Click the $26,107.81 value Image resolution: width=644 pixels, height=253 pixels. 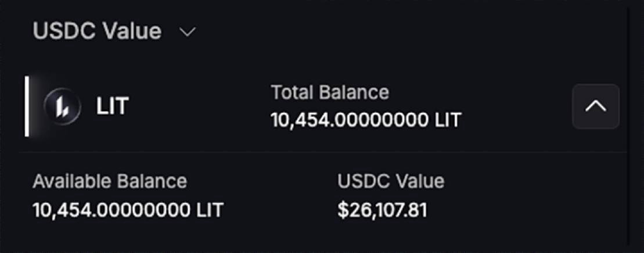coord(382,210)
